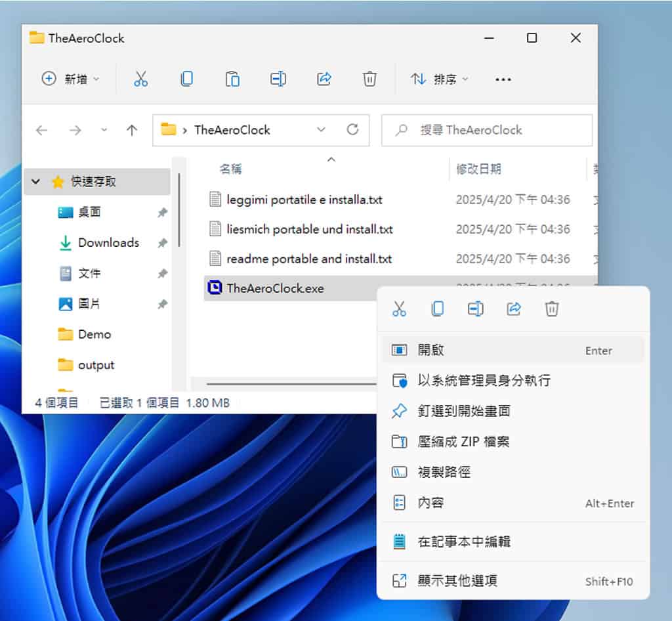Click the Delete trash icon in toolbar

coord(369,79)
